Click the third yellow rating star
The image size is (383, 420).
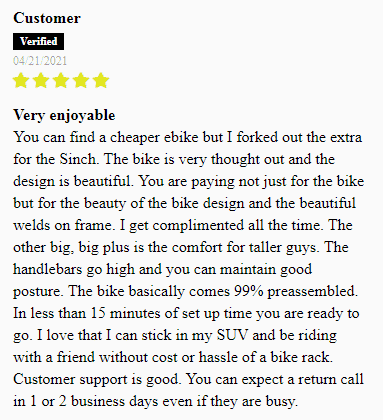(x=61, y=80)
